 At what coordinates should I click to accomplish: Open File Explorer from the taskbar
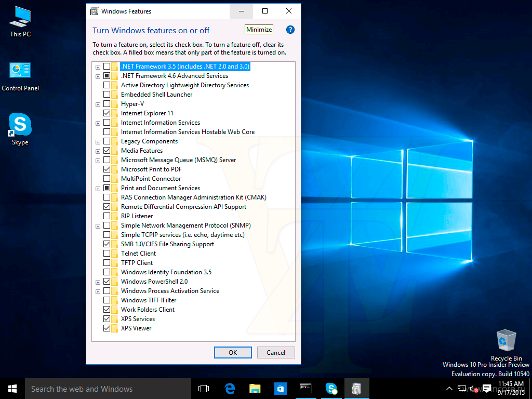pos(255,389)
